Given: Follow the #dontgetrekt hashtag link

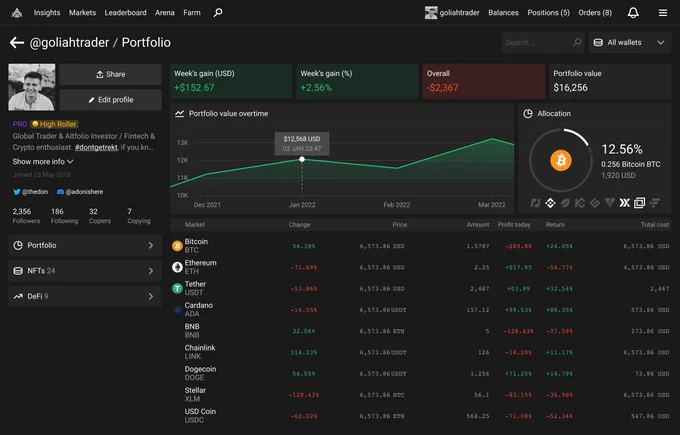Looking at the screenshot, I should click(x=96, y=147).
